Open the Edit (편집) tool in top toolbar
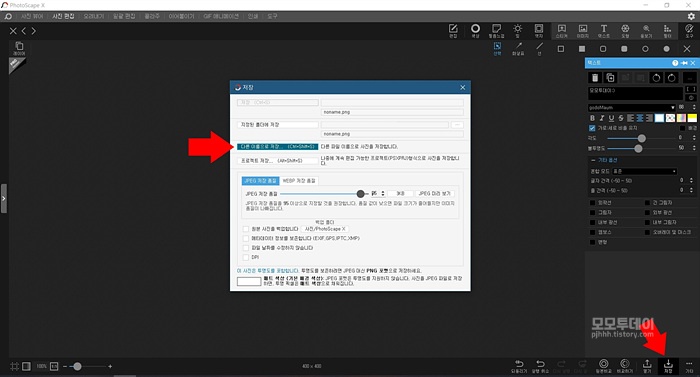 [453, 31]
